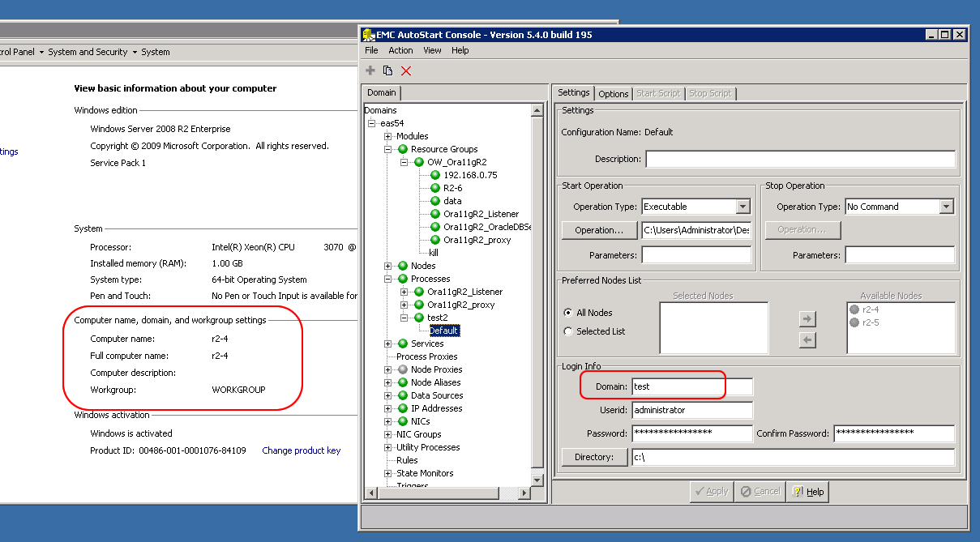This screenshot has width=980, height=542.
Task: Click green status icon of test2
Action: (x=419, y=318)
